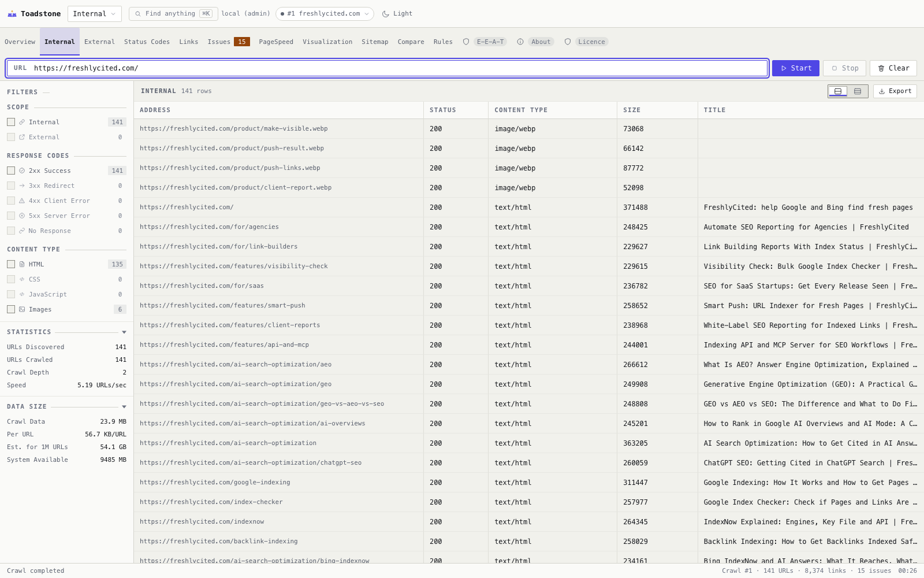The height and width of the screenshot is (578, 924).
Task: Click the picture icon beside Images filter
Action: point(22,309)
